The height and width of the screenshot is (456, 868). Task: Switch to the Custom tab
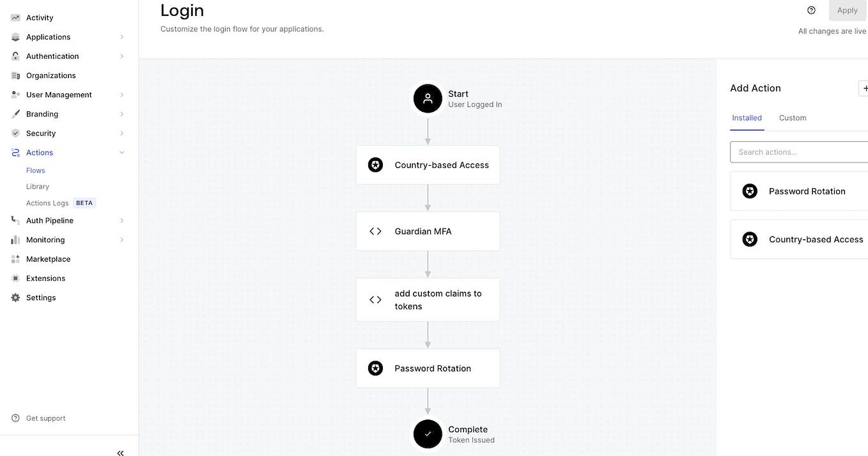pos(793,118)
